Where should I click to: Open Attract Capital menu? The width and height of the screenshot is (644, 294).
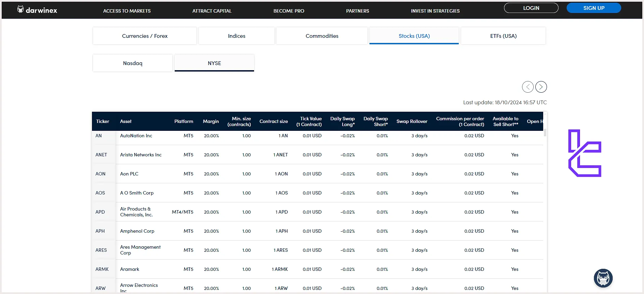tap(212, 11)
